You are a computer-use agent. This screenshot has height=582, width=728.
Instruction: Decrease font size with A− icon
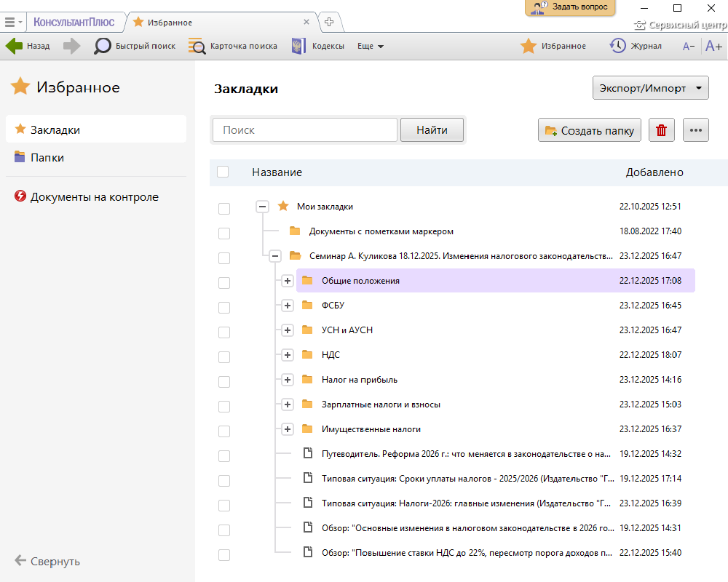point(688,46)
